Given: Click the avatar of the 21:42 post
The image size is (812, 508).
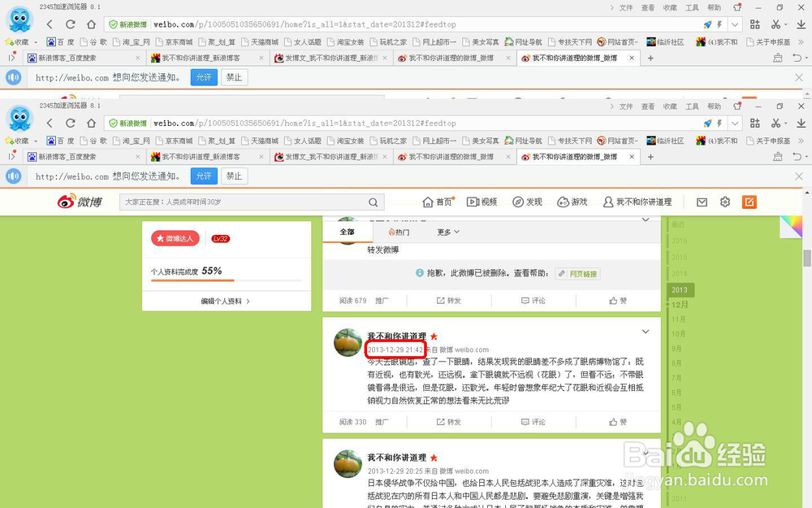Looking at the screenshot, I should pyautogui.click(x=348, y=342).
